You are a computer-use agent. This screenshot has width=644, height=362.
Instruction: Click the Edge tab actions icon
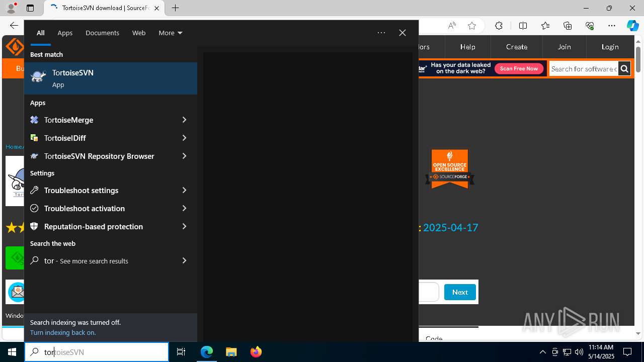click(30, 8)
